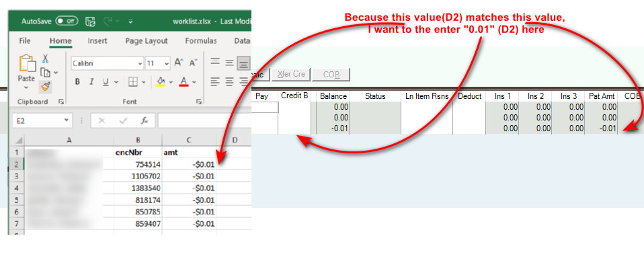Click the Xfer Cre button
Screen dimensions: 644x255
coord(291,75)
